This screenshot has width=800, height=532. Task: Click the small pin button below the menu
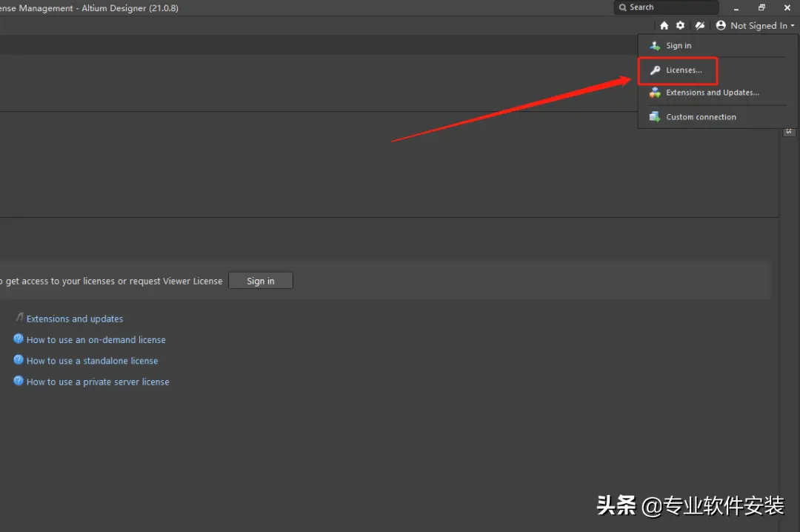pos(789,132)
